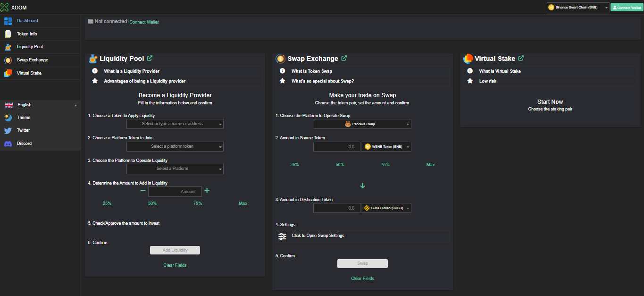Click the UK flag language icon
This screenshot has height=296, width=644.
point(8,105)
